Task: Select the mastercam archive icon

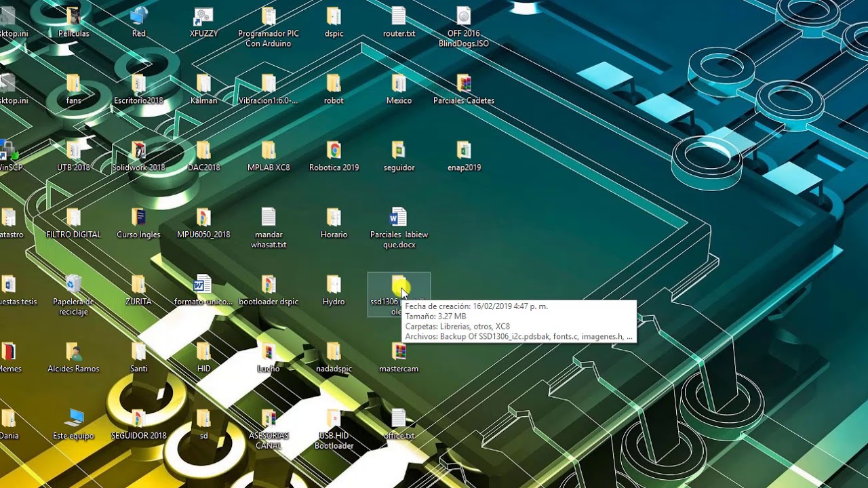Action: tap(399, 352)
